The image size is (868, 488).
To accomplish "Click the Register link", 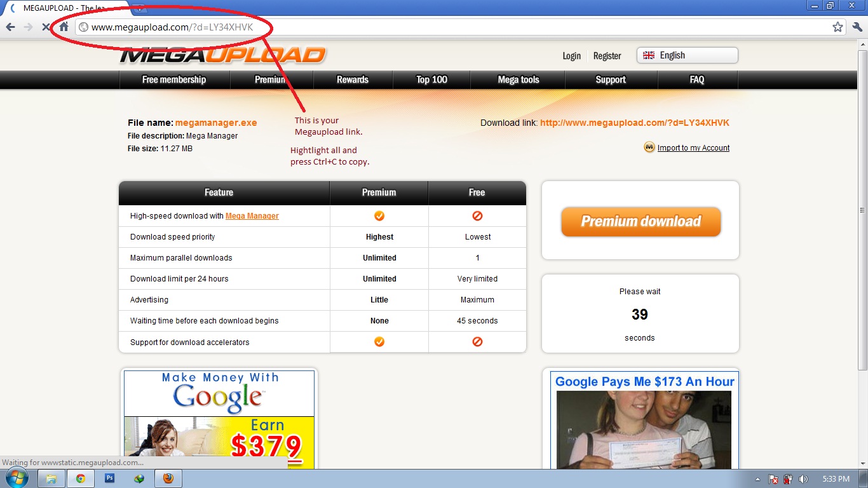I will click(607, 56).
